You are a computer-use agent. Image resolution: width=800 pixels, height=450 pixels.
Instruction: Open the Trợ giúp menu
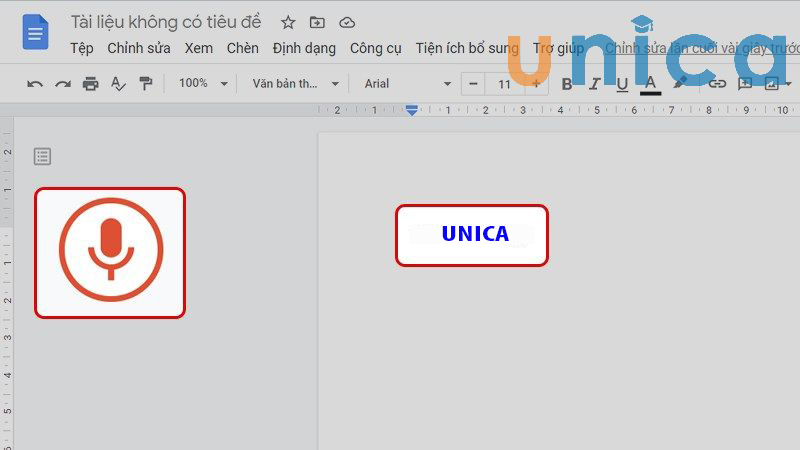click(x=558, y=48)
